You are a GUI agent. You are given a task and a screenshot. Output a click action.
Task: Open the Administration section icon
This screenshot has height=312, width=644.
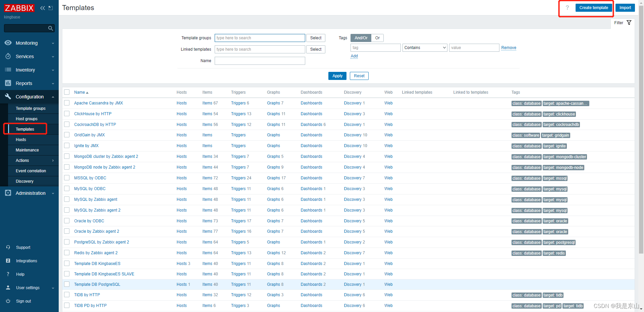(8, 193)
